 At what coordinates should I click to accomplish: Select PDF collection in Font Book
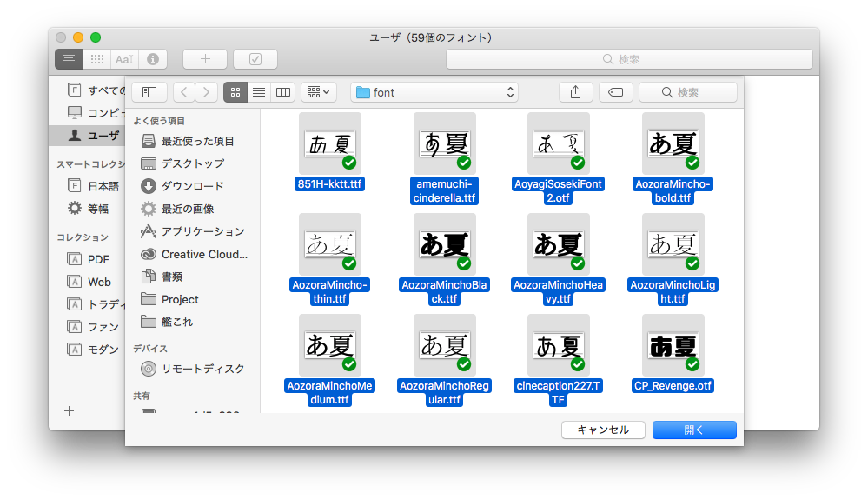89,259
